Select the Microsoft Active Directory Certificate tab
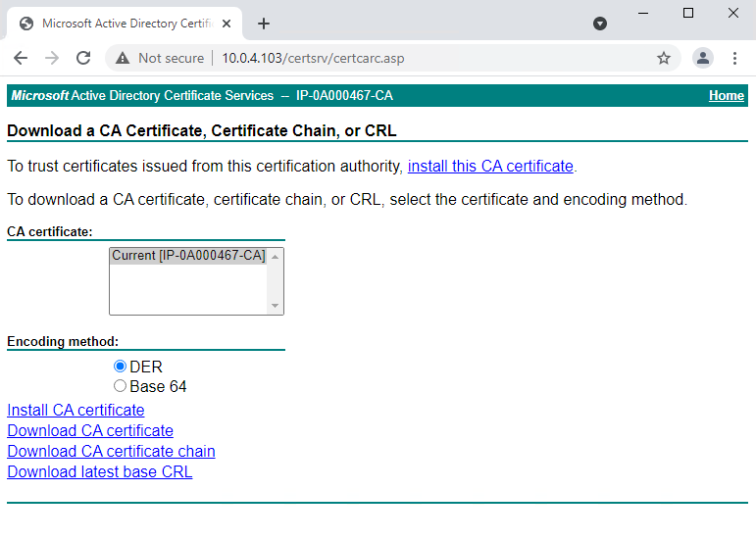Screen dimensions: 756x540 click(125, 24)
